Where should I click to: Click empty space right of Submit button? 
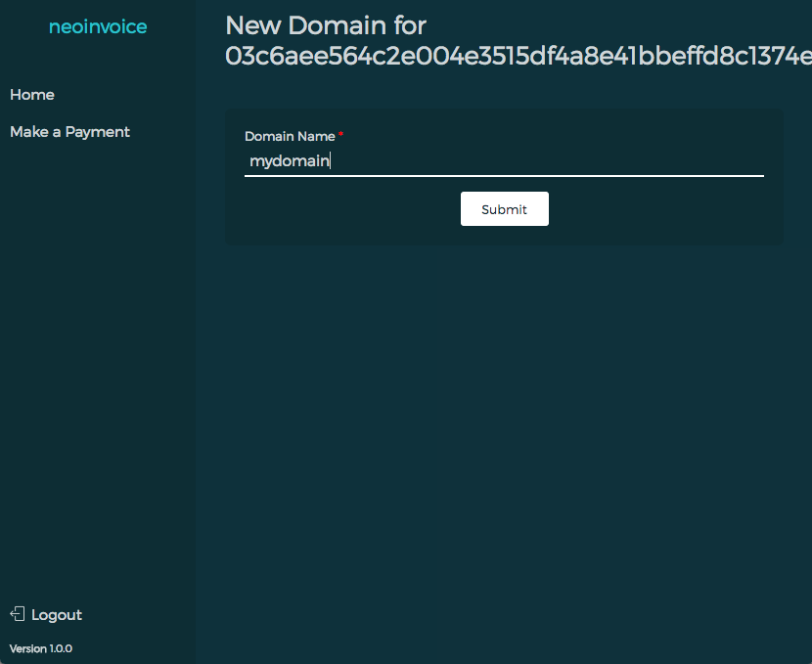coord(665,209)
